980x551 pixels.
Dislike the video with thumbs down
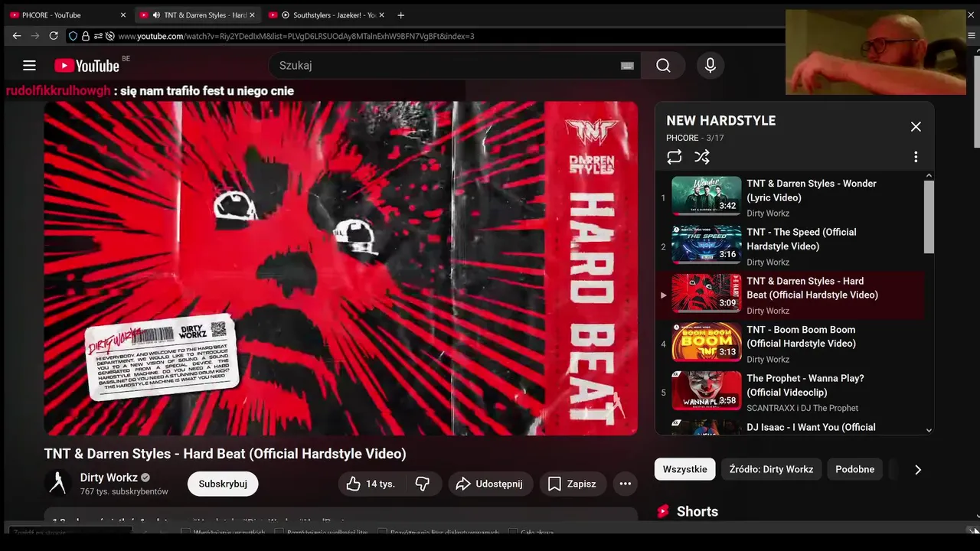point(422,484)
